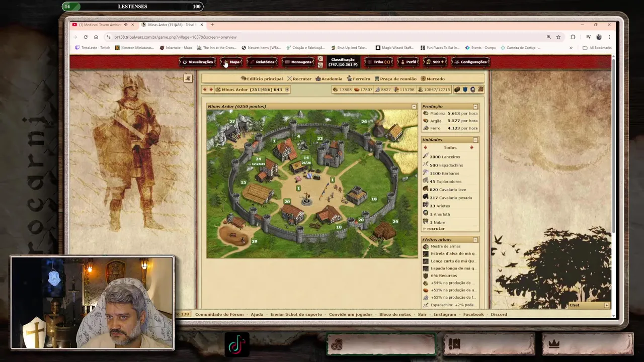Open Comunidade do Fórum footer link
The height and width of the screenshot is (362, 644).
(219, 315)
